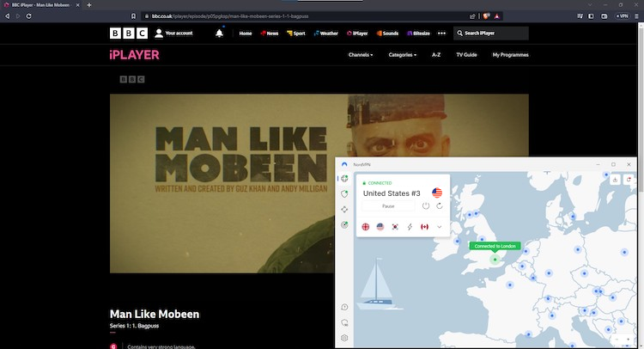The height and width of the screenshot is (349, 644).
Task: Click the green London server dot
Action: [495, 260]
